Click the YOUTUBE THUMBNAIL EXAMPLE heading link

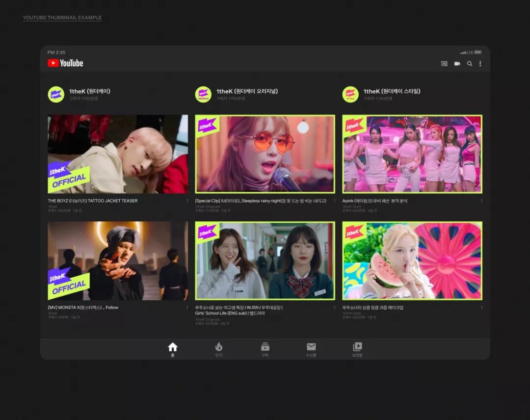click(x=62, y=18)
